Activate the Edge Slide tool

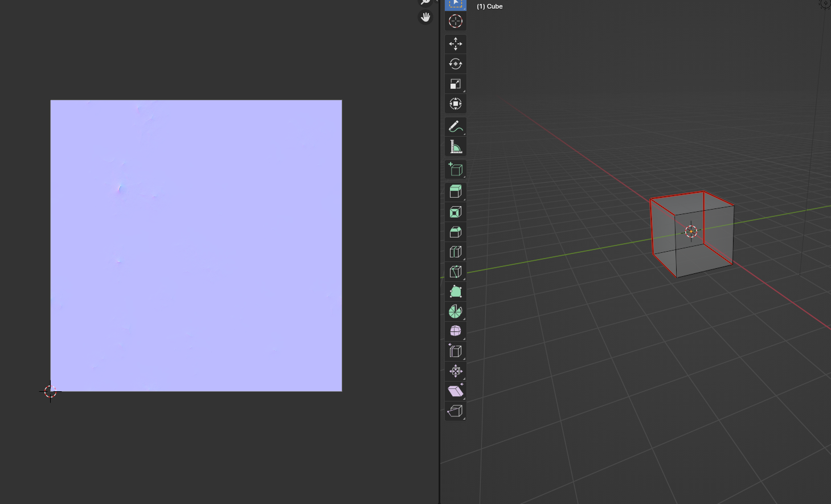coord(455,351)
